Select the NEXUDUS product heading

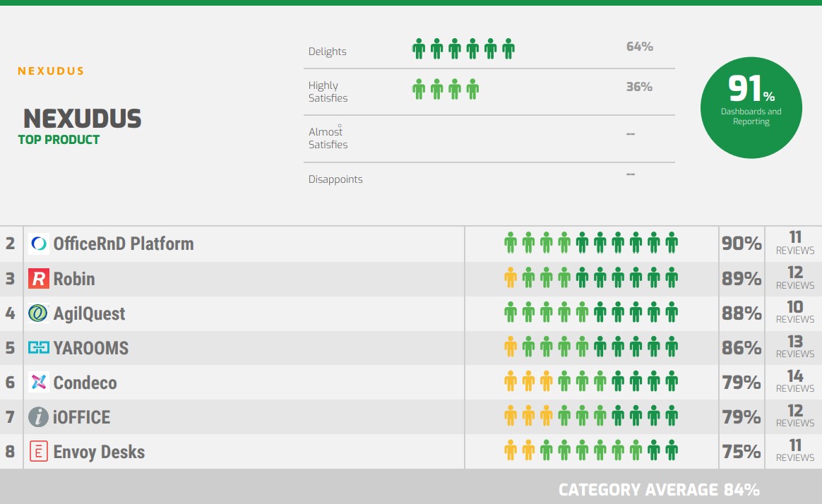tap(83, 119)
